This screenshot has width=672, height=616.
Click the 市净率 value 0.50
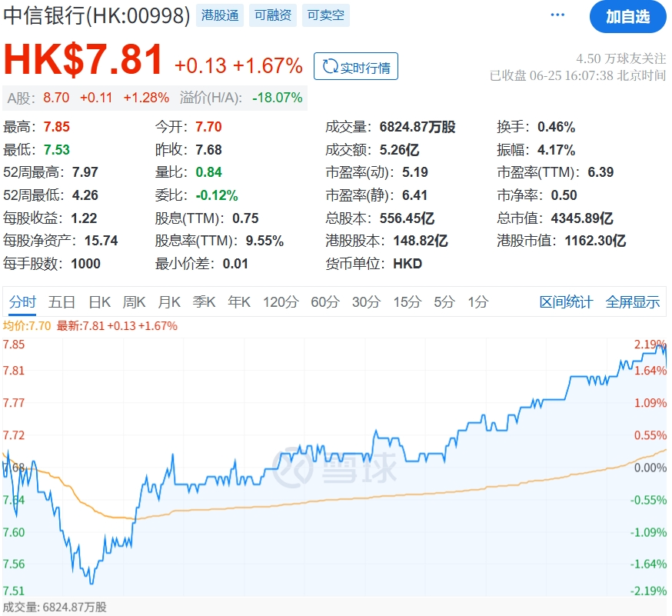(564, 195)
